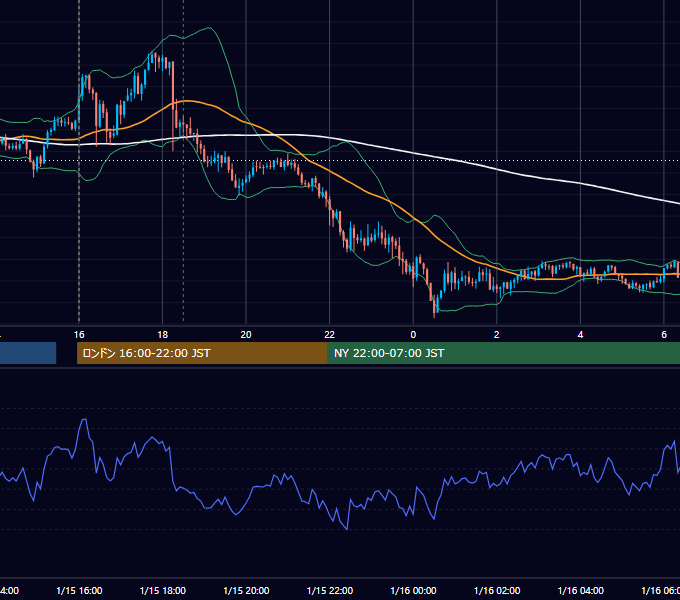Image resolution: width=680 pixels, height=600 pixels.
Task: Click the NY 22:00-07:00 JST session bar
Action: pyautogui.click(x=503, y=353)
